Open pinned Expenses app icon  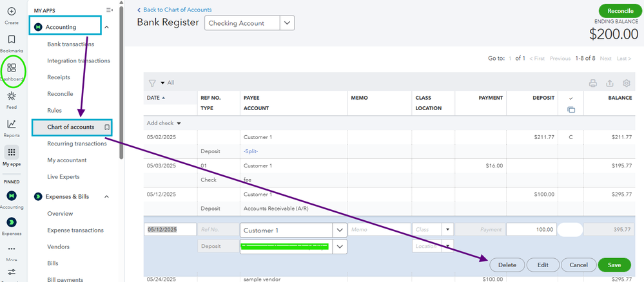[x=12, y=222]
